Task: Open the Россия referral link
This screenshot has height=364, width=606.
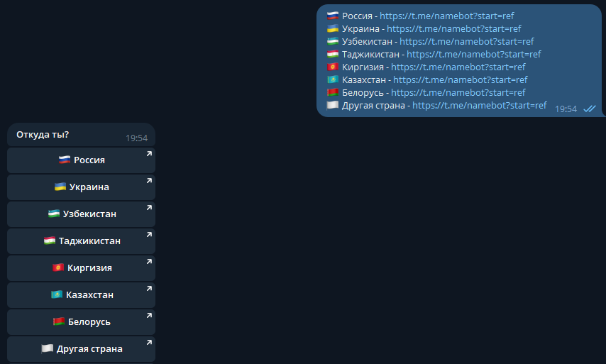Action: point(447,16)
